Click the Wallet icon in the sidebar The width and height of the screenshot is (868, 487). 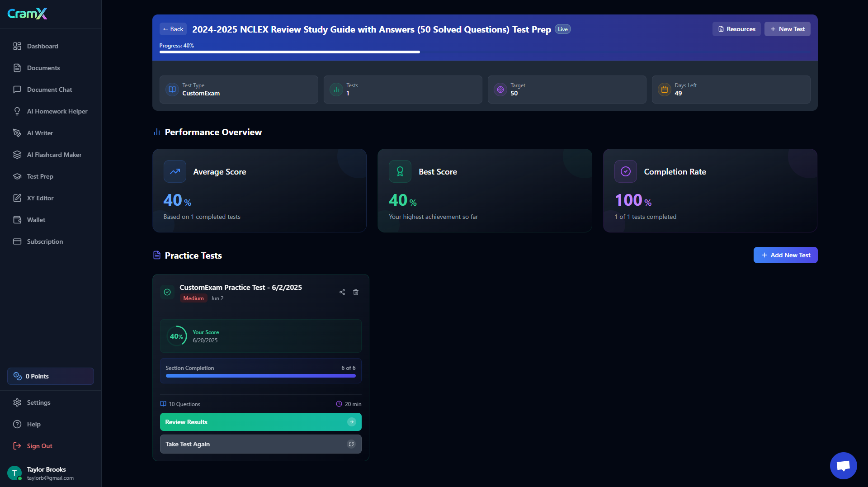[x=17, y=220]
